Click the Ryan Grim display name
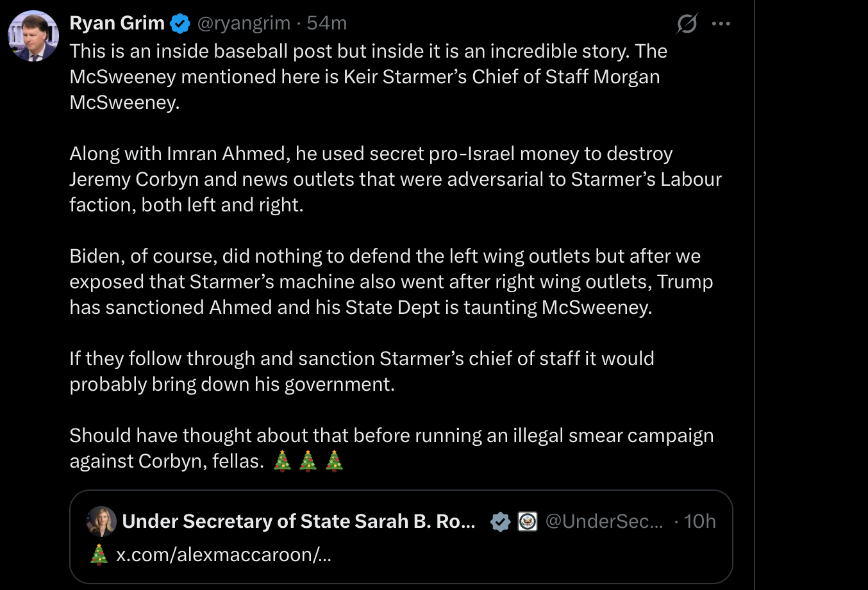The height and width of the screenshot is (590, 868). tap(117, 23)
